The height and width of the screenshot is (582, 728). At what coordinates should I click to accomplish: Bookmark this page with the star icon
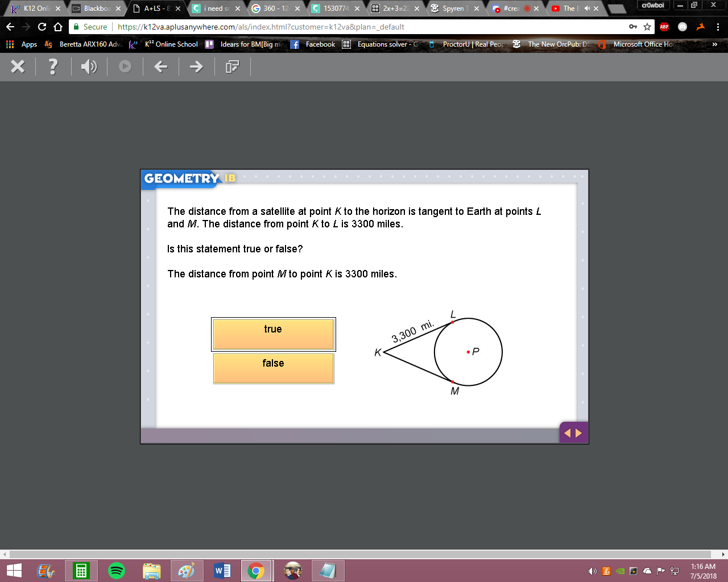647,27
